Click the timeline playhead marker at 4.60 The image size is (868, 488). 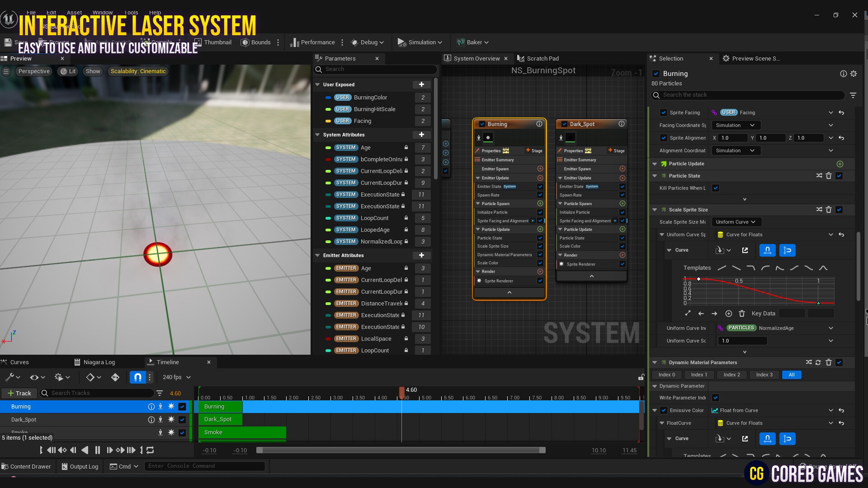[401, 392]
